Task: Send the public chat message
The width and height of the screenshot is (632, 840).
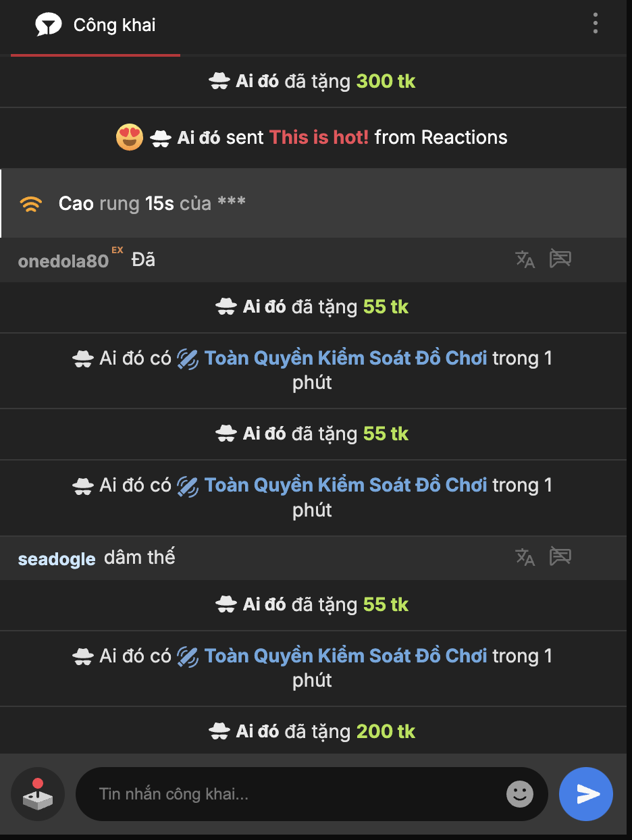Action: point(586,794)
